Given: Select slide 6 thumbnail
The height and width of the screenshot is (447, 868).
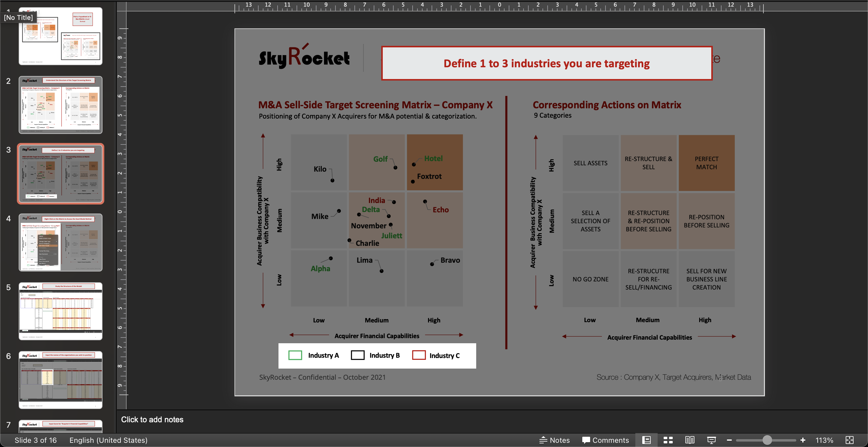Looking at the screenshot, I should (x=61, y=380).
